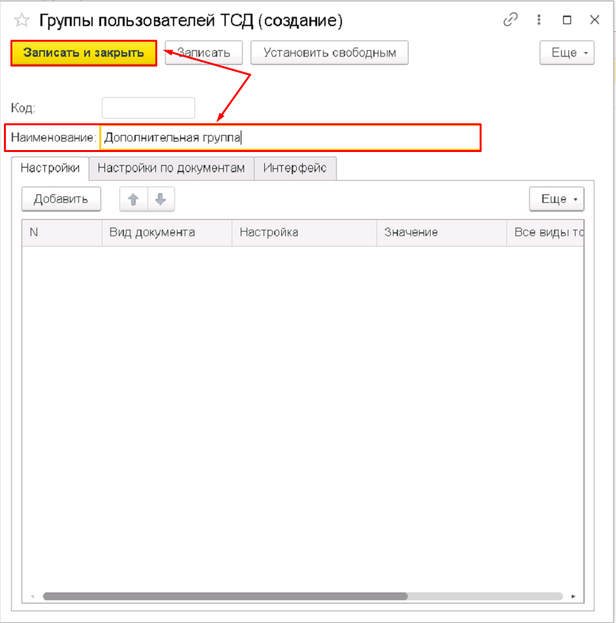
Task: Copy link using the chain icon
Action: [512, 20]
